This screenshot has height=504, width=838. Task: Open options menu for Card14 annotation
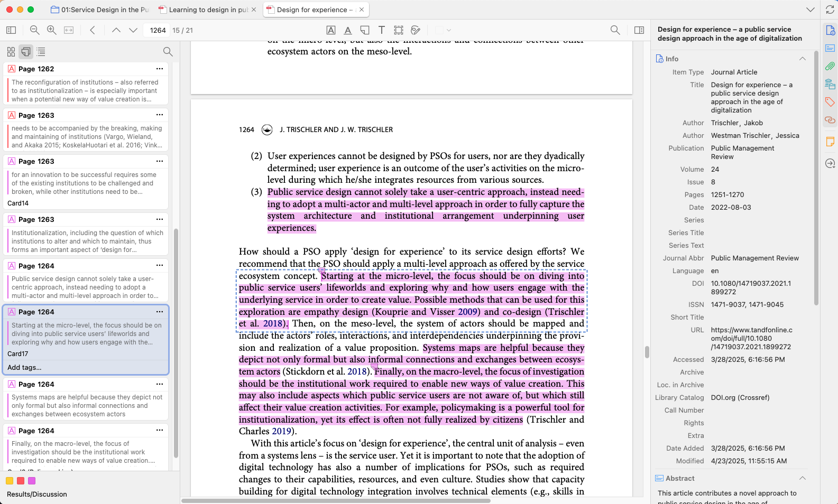tap(160, 161)
